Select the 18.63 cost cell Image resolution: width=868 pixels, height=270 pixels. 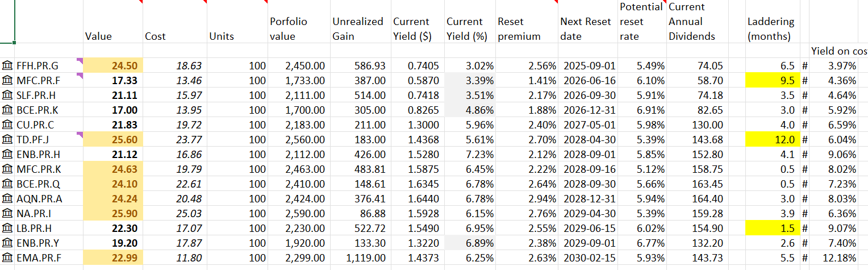pyautogui.click(x=174, y=66)
